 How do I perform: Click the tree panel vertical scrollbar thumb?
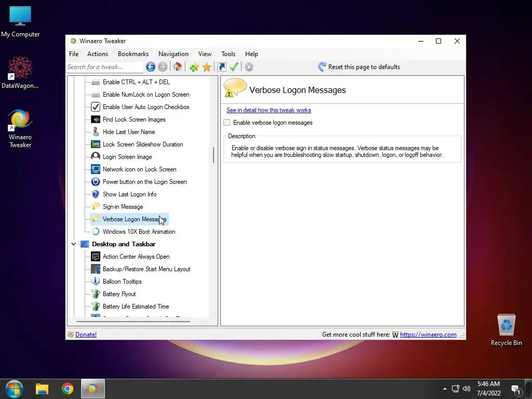tap(214, 155)
